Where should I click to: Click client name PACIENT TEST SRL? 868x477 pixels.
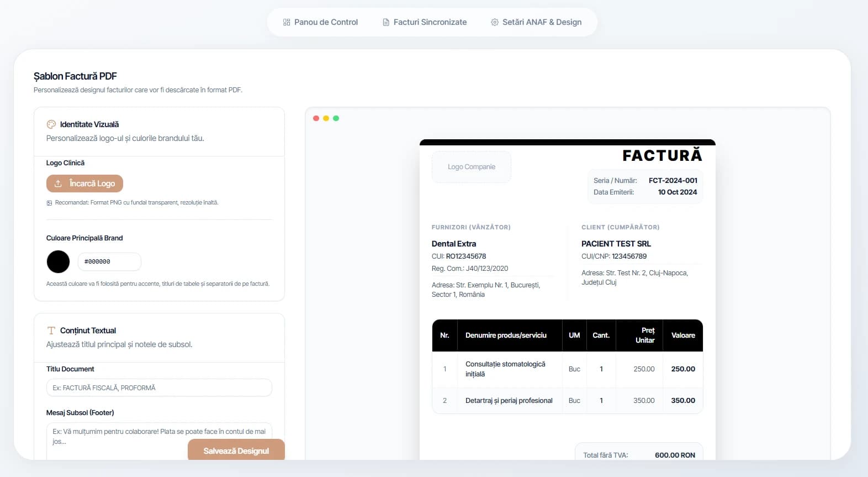point(616,244)
